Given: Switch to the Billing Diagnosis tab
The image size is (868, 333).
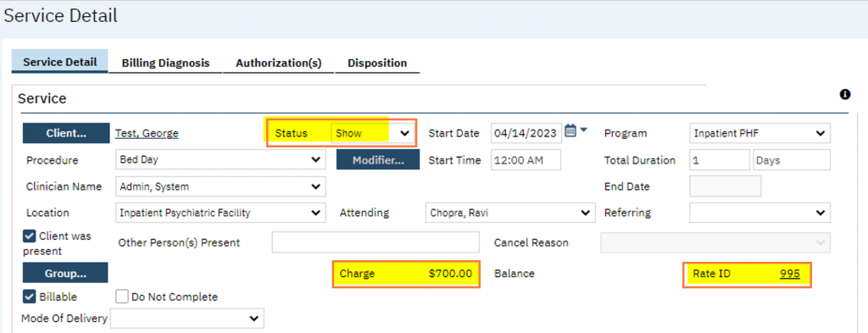Looking at the screenshot, I should click(x=165, y=63).
